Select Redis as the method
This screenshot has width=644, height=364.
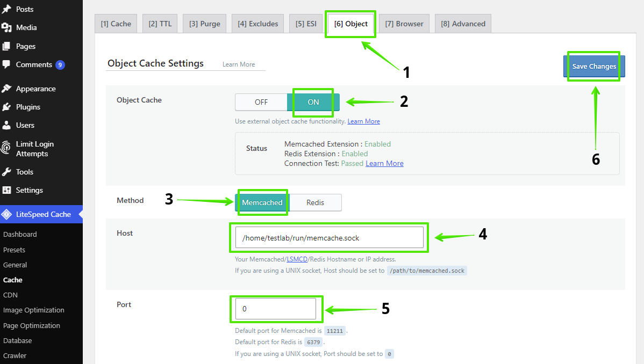point(315,202)
